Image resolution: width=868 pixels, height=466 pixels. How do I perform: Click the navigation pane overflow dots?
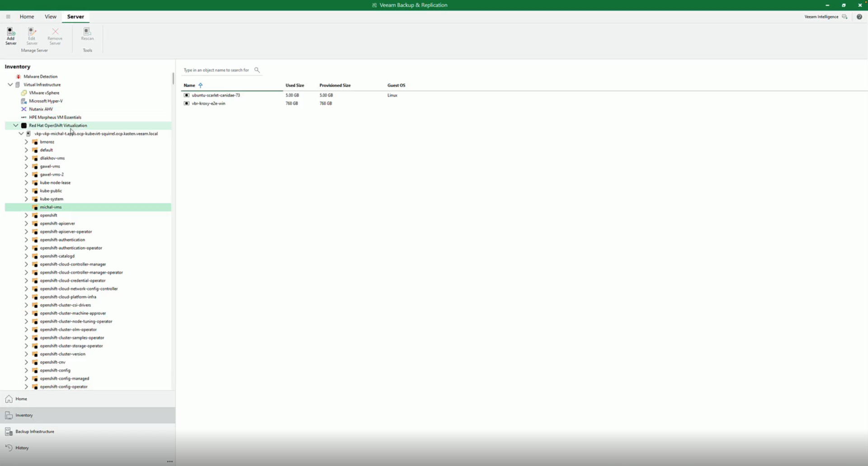click(x=170, y=461)
